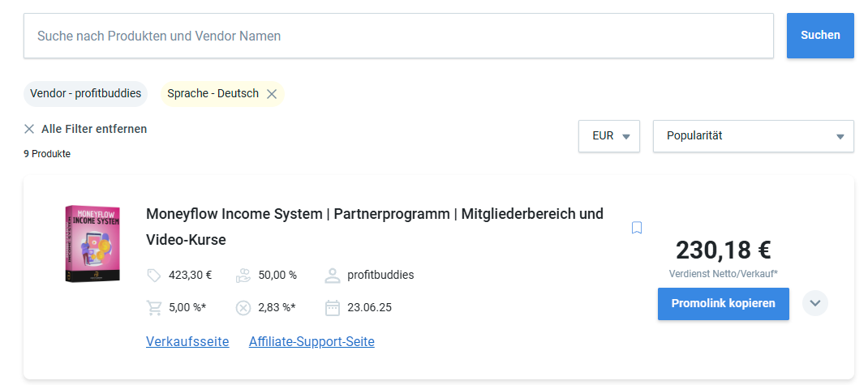Viewport: 868px width, 385px height.
Task: Click the 50,00 % commission value
Action: tap(277, 275)
